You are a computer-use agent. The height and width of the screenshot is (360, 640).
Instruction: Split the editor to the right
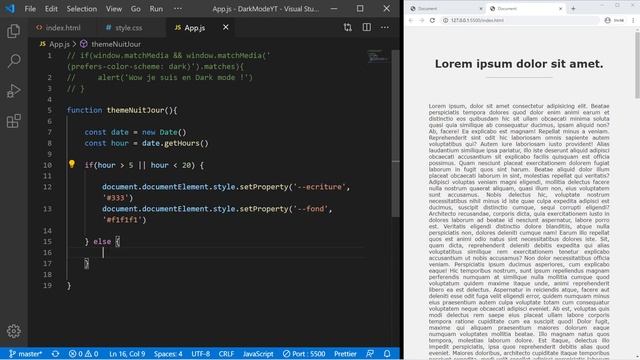(x=367, y=27)
